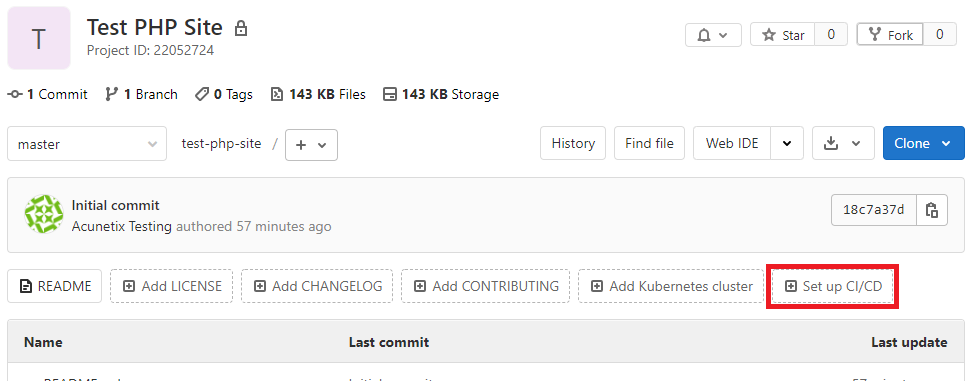Open commit History
The height and width of the screenshot is (381, 970).
pyautogui.click(x=573, y=143)
